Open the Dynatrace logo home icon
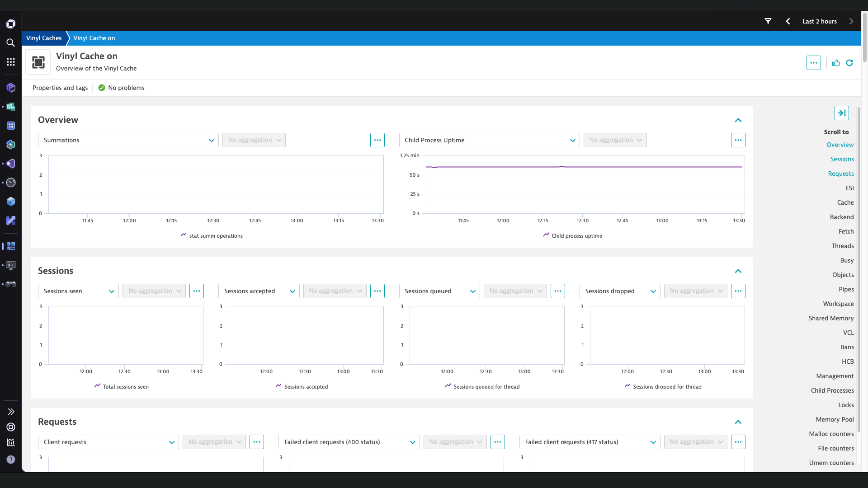Screen dimensions: 868x488 [11, 24]
